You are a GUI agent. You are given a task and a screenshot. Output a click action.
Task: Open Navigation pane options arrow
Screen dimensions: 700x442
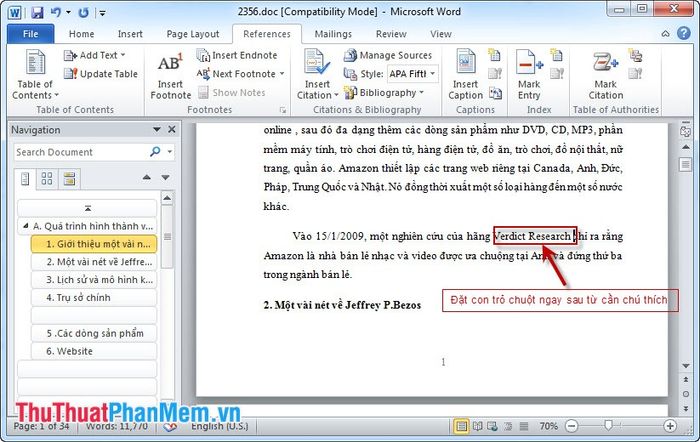coord(157,129)
